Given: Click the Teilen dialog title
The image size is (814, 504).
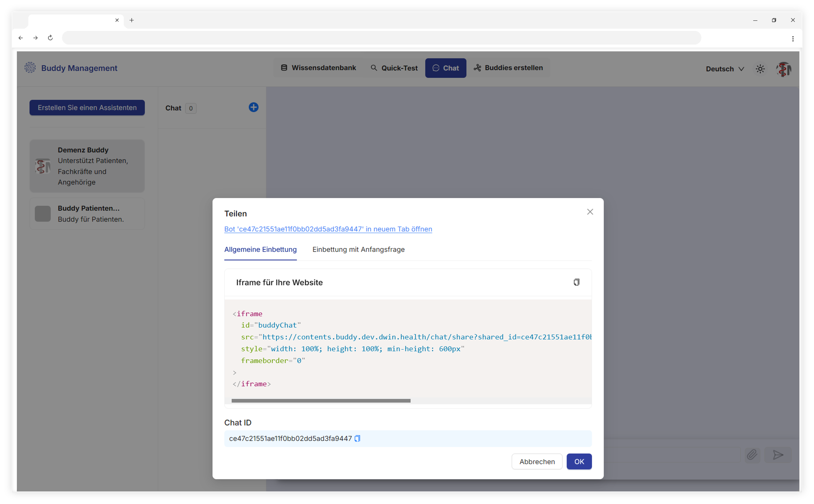Looking at the screenshot, I should [235, 214].
